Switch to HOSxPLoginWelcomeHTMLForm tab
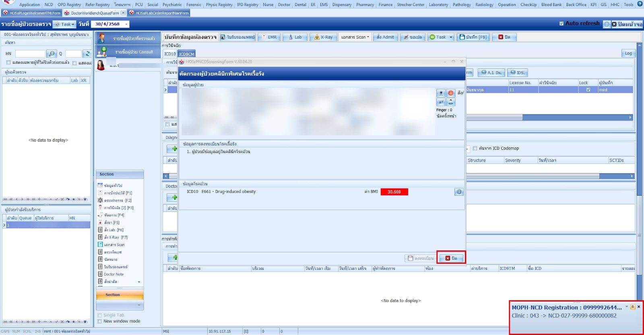Viewport: 644px width, 335px height. pos(32,13)
